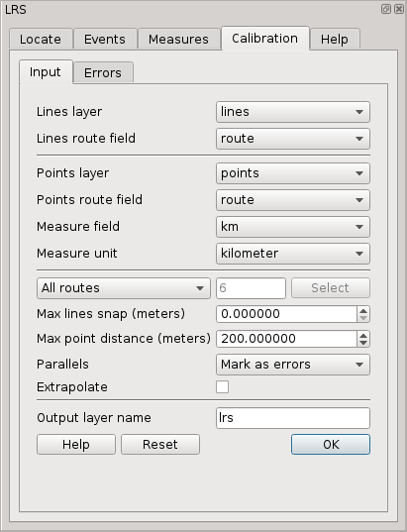Click the Parallels label
The width and height of the screenshot is (407, 532).
point(62,365)
